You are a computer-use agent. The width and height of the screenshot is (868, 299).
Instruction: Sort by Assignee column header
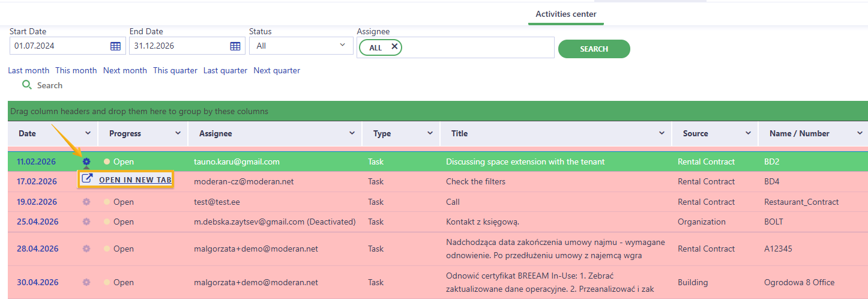point(215,133)
